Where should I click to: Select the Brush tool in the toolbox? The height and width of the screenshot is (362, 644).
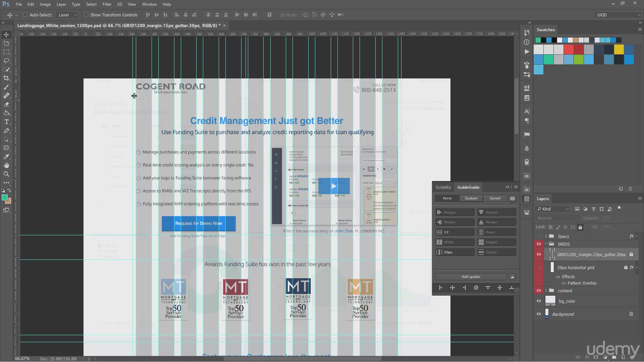[6, 87]
